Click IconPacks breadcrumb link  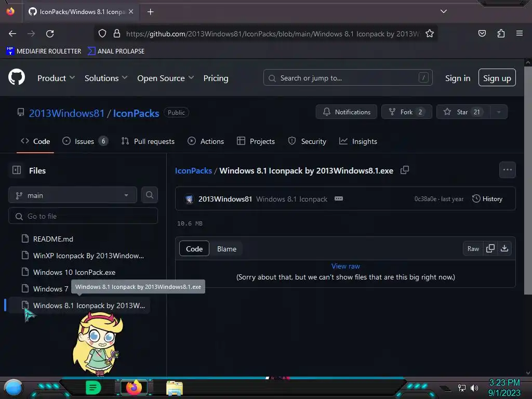[x=193, y=170]
